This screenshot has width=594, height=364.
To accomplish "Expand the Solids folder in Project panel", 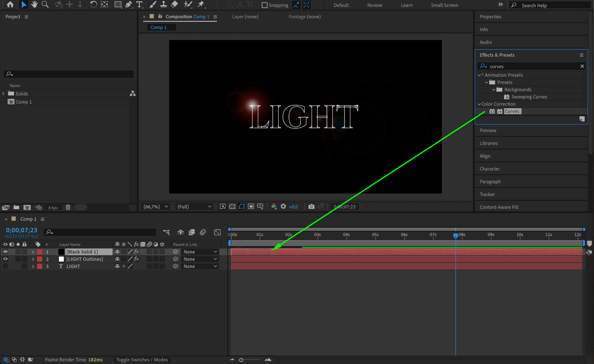I will tap(3, 93).
